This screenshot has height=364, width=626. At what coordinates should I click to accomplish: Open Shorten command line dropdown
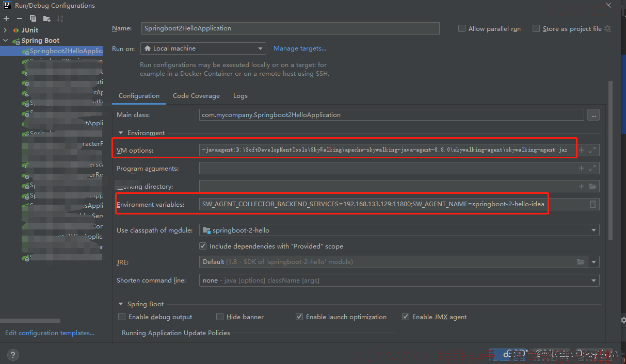(x=399, y=280)
